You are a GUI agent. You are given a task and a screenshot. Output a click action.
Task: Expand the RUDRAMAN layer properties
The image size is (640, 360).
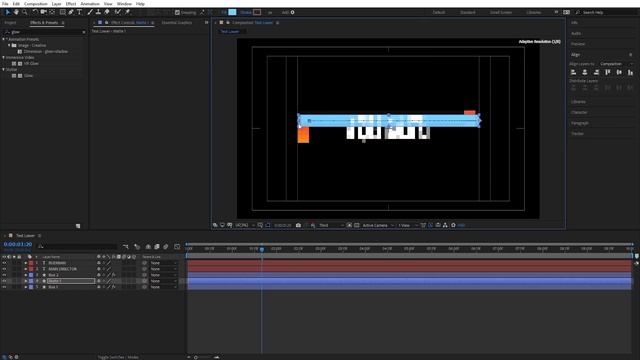(x=25, y=263)
